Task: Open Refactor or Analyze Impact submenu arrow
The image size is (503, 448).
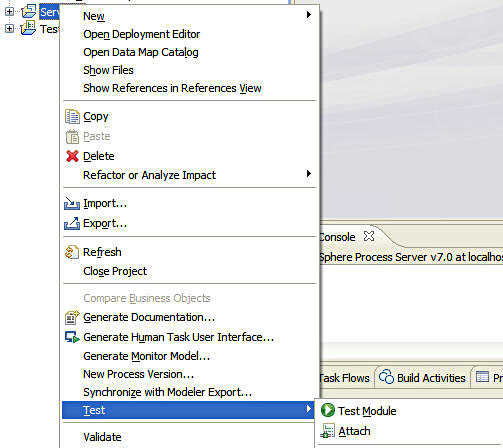Action: tap(309, 174)
